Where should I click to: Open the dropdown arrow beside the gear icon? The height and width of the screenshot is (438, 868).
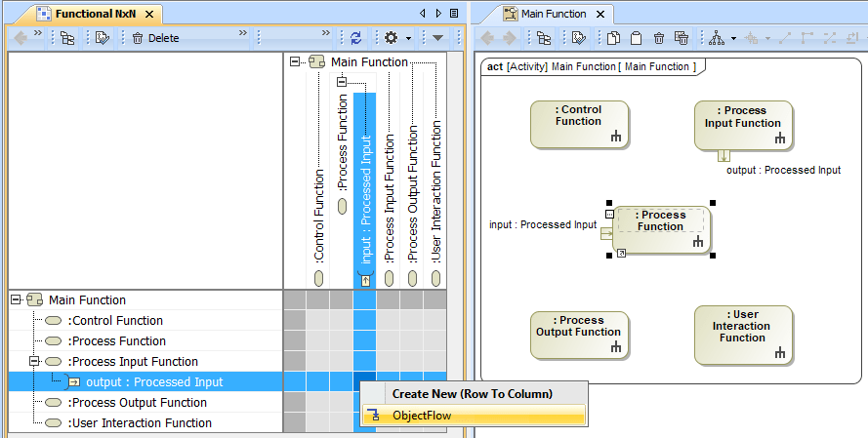pyautogui.click(x=408, y=38)
